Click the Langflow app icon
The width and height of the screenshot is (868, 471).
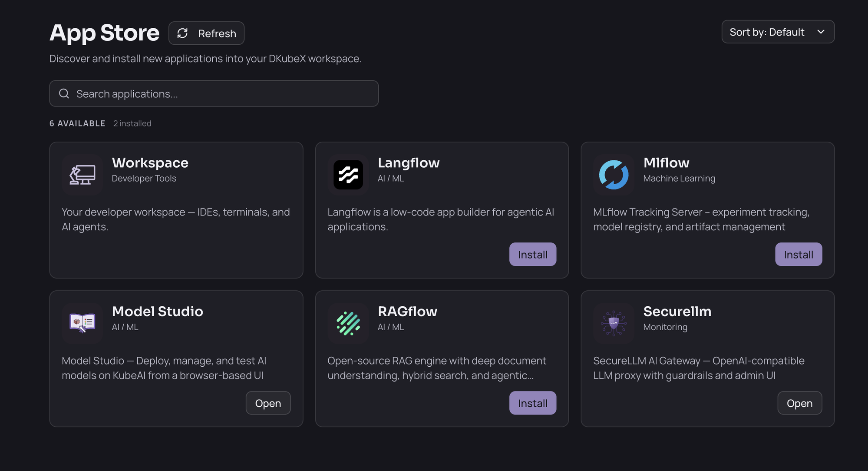(348, 175)
